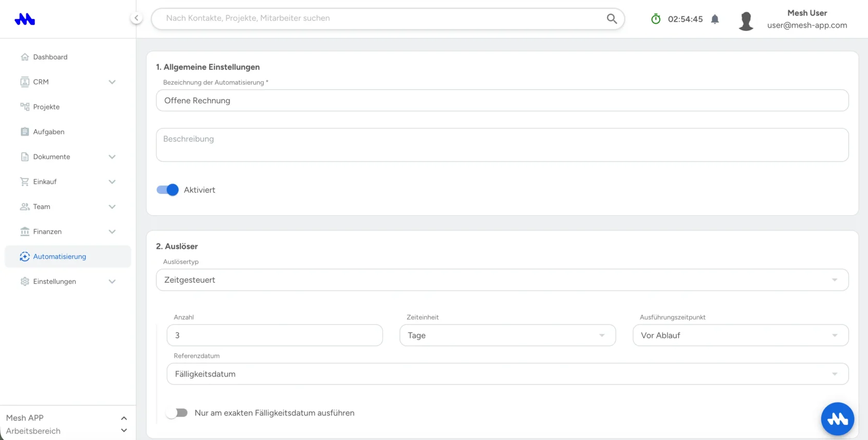Click the Mesh logo in top-left corner
The image size is (868, 440).
[x=25, y=19]
